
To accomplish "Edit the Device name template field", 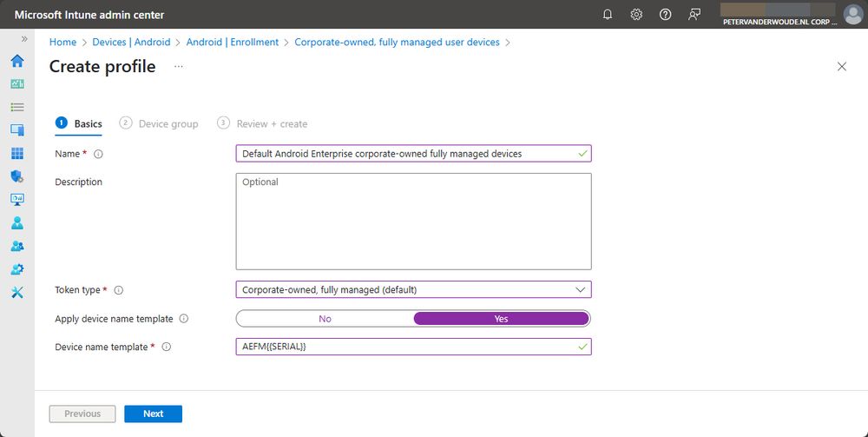I will point(413,347).
